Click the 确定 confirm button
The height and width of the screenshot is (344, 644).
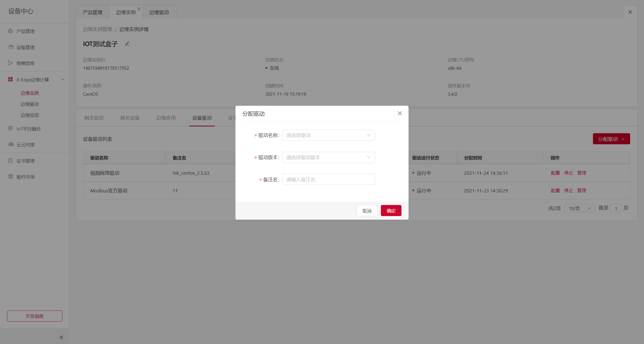391,211
